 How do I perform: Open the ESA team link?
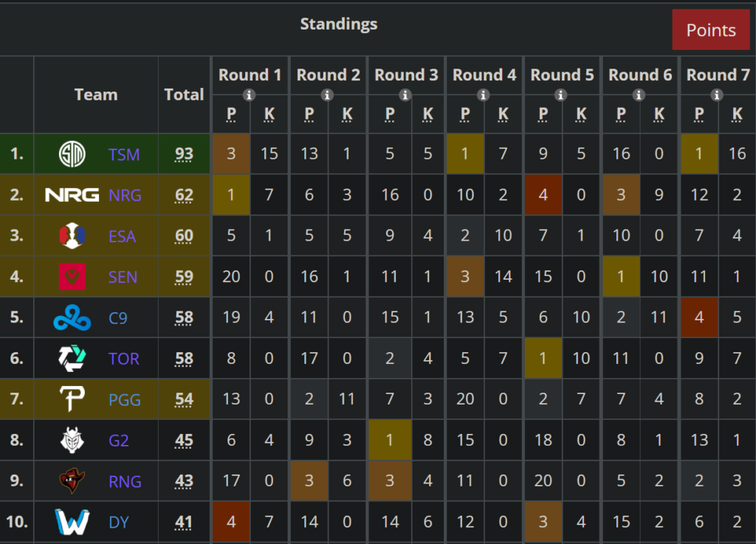[123, 236]
